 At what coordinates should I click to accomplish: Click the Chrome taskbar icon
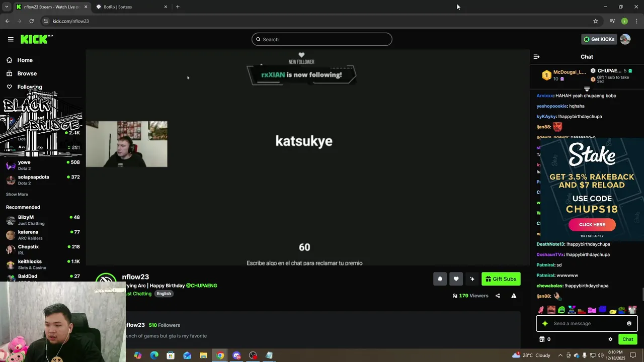pos(220,355)
